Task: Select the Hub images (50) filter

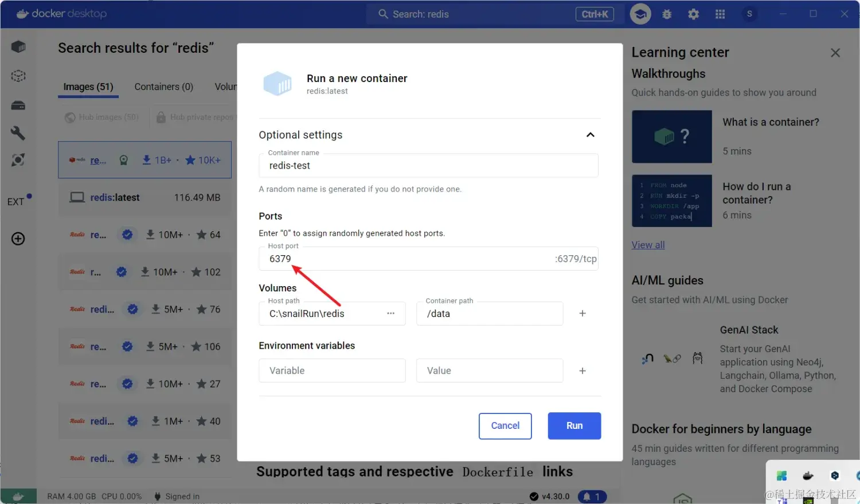Action: tap(101, 117)
